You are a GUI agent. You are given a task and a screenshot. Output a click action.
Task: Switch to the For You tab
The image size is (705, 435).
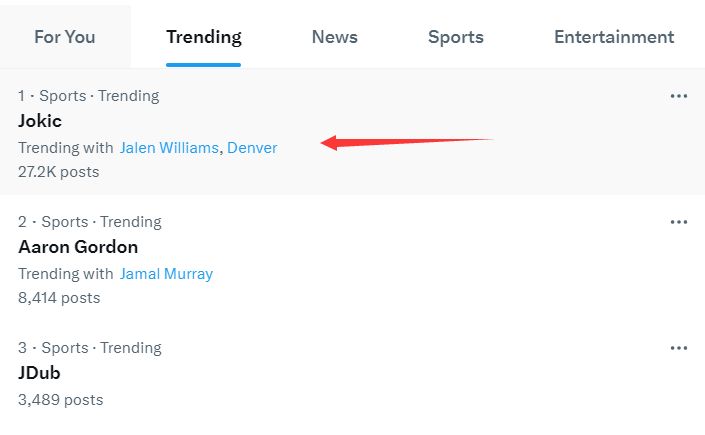[65, 37]
